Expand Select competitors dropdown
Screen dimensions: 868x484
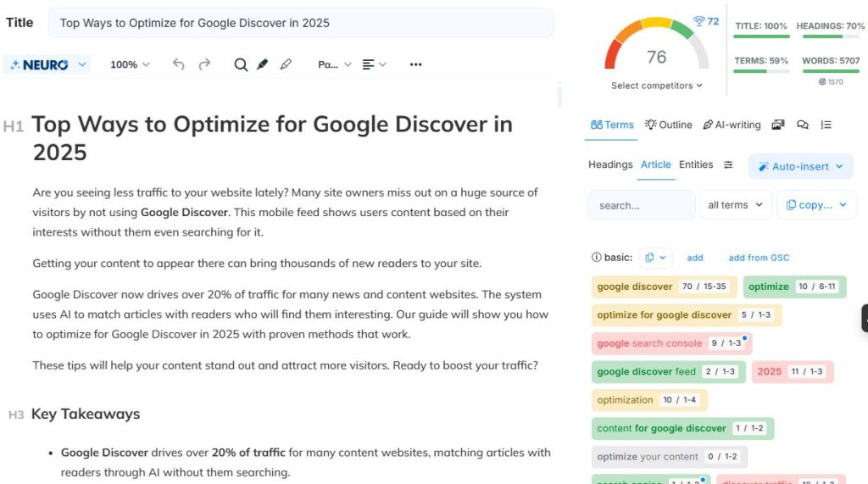coord(657,86)
